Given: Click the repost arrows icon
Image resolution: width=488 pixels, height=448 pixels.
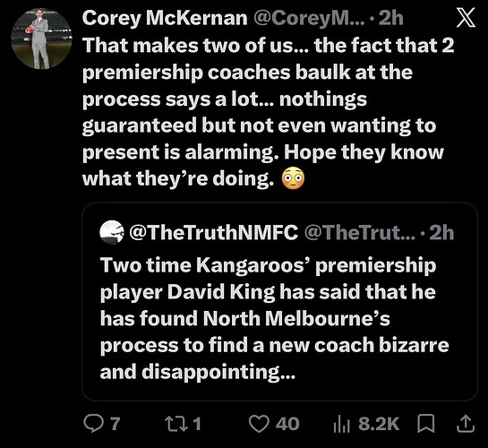Looking at the screenshot, I should click(176, 424).
